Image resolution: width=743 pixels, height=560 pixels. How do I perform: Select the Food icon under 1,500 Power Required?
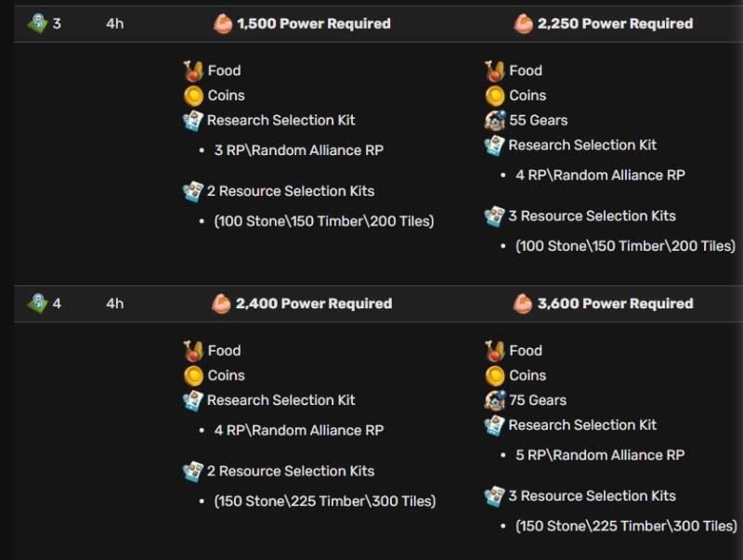(193, 71)
